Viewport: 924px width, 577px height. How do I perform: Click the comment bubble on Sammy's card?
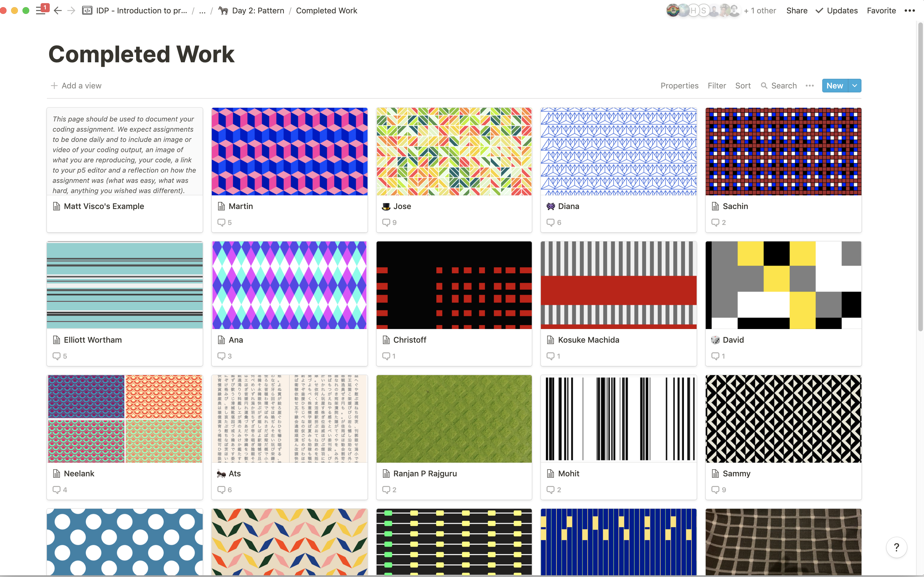tap(715, 490)
